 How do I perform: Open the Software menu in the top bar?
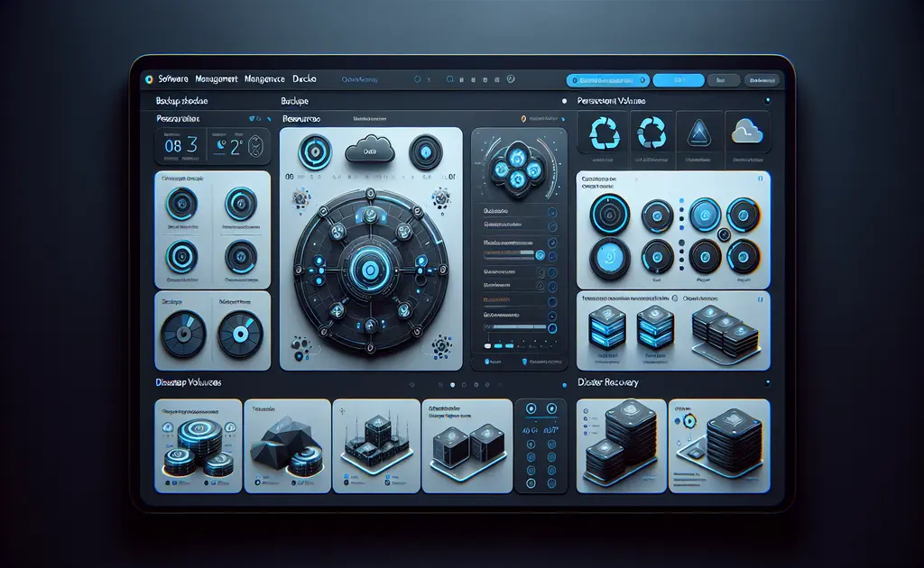coord(171,79)
